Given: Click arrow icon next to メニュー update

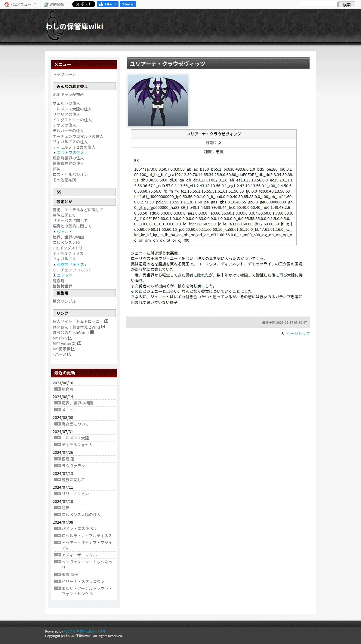Looking at the screenshot, I should point(57,410).
